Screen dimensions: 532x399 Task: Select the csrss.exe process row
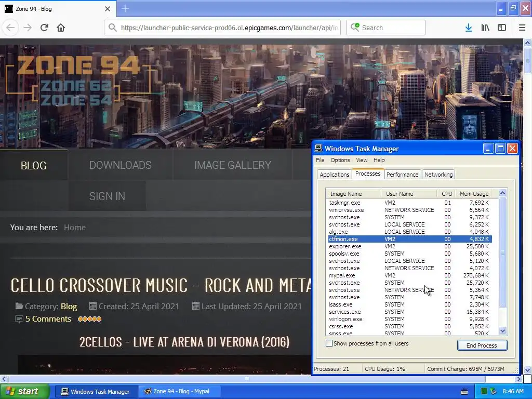[410, 326]
